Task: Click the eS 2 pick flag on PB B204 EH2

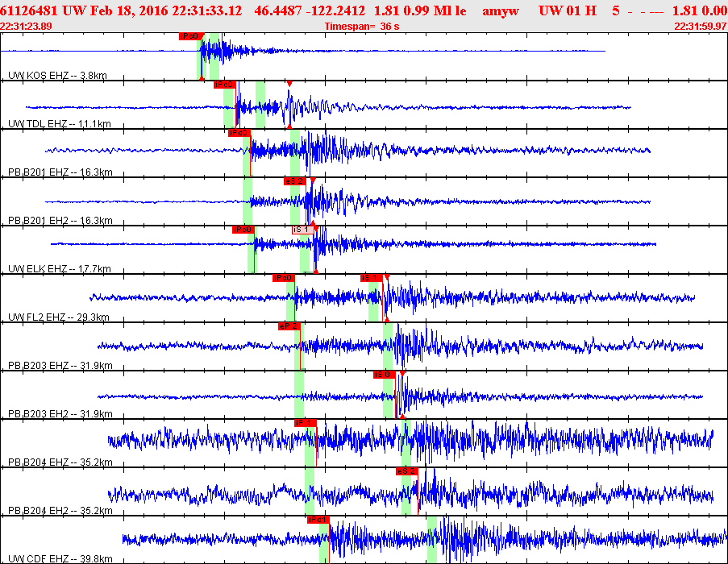Action: (406, 471)
